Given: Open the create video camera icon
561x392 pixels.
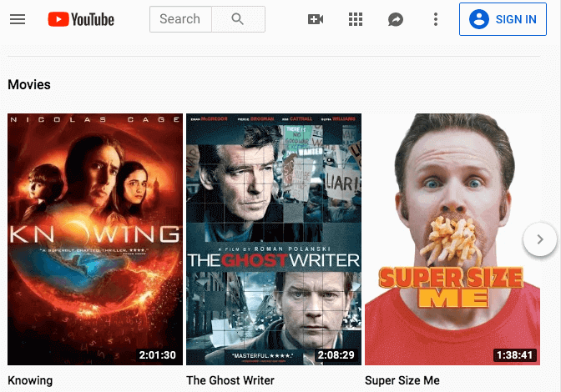Looking at the screenshot, I should click(x=316, y=19).
